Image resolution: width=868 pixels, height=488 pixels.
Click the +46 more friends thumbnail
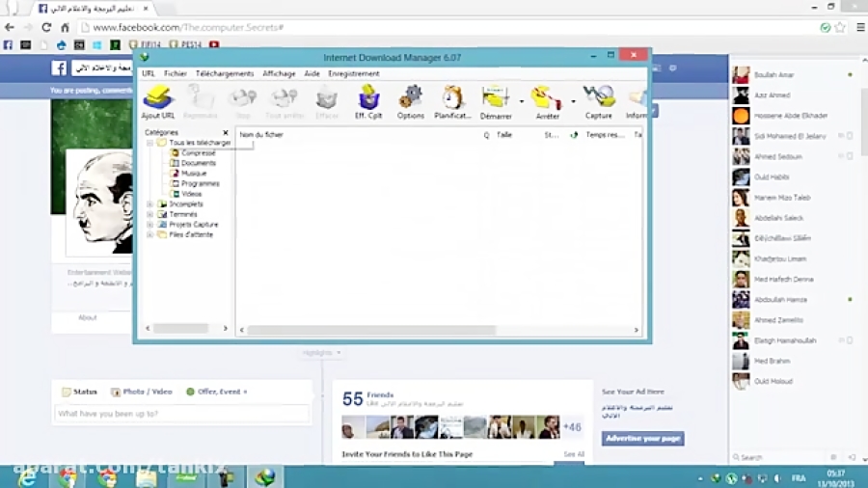572,427
